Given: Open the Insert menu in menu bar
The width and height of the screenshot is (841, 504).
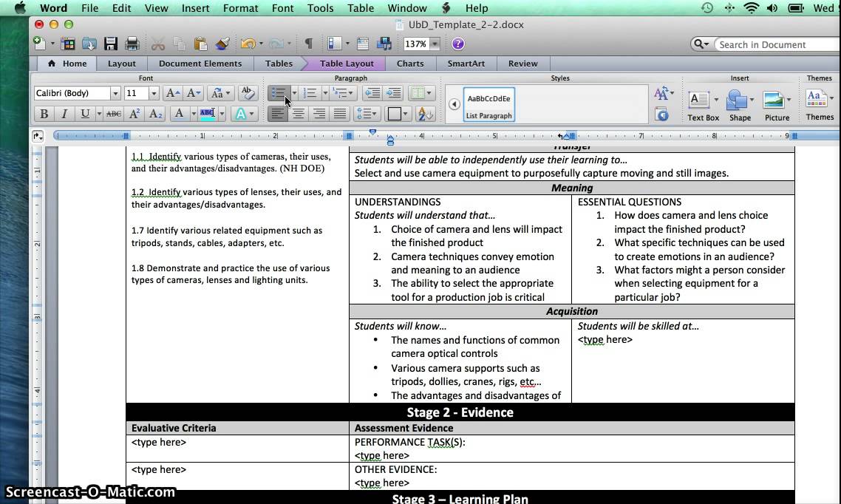Looking at the screenshot, I should (195, 8).
